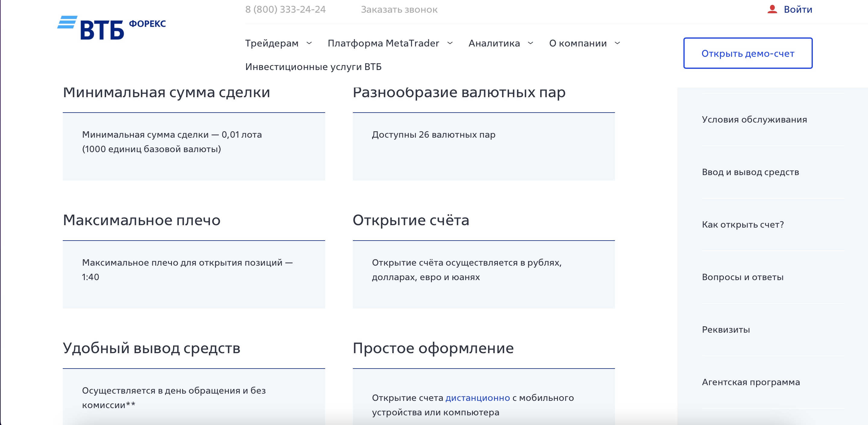
Task: Click the red user profile icon
Action: click(772, 9)
